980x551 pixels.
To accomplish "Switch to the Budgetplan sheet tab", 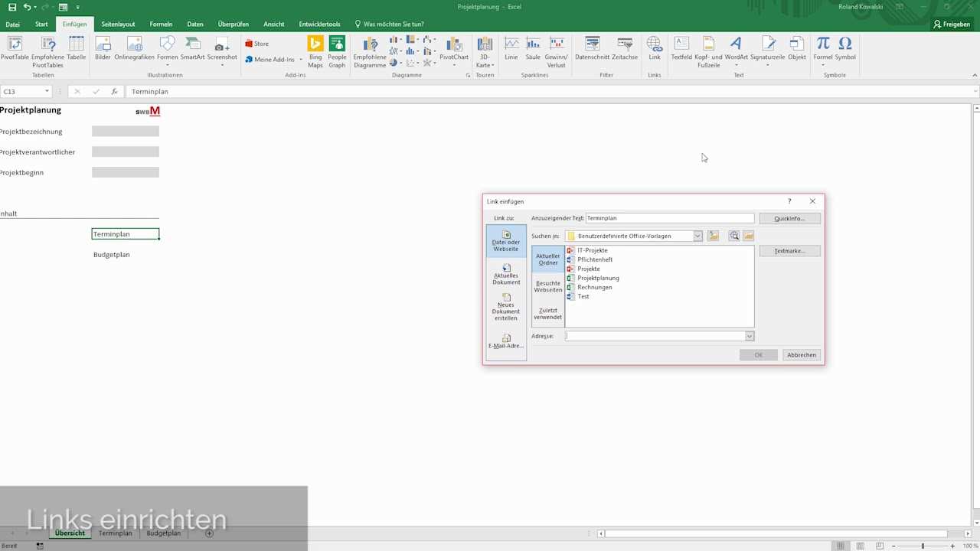I will [163, 533].
